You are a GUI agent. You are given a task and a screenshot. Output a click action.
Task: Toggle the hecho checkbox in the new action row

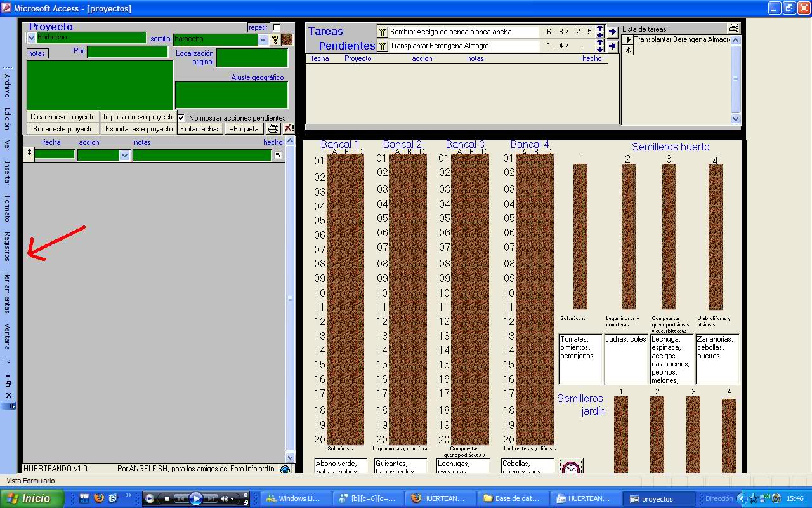point(277,154)
